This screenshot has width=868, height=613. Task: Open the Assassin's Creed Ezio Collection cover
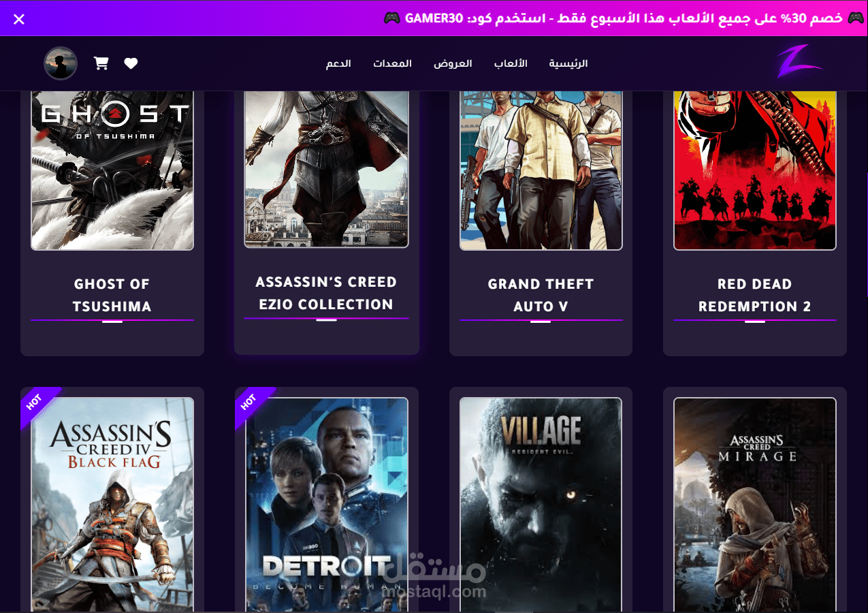[327, 169]
